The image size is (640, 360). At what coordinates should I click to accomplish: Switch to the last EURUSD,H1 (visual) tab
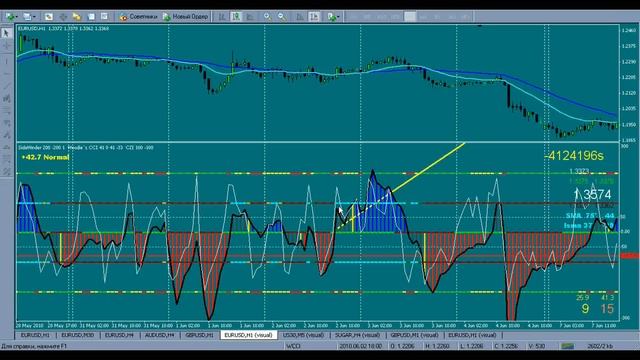(x=472, y=335)
